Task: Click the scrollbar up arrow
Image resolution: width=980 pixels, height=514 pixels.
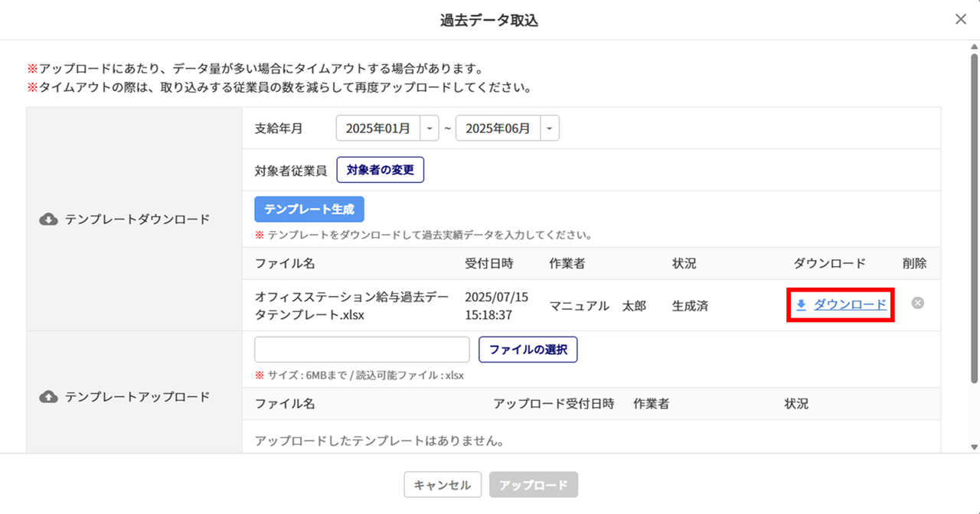Action: pos(974,47)
